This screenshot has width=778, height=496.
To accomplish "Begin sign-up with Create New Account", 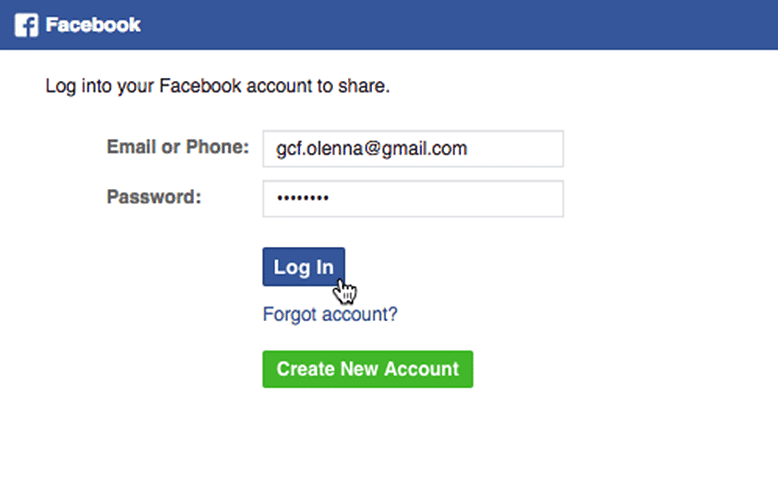I will pos(367,369).
